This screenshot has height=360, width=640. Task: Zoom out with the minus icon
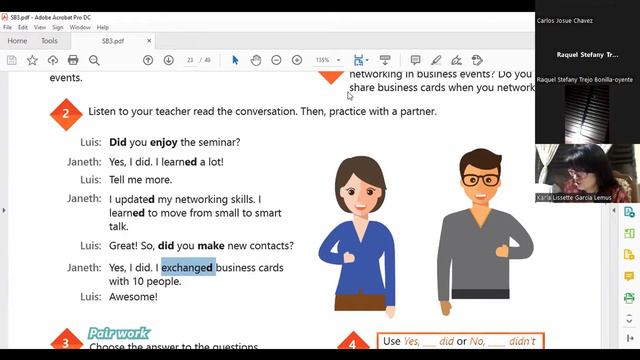coord(276,60)
